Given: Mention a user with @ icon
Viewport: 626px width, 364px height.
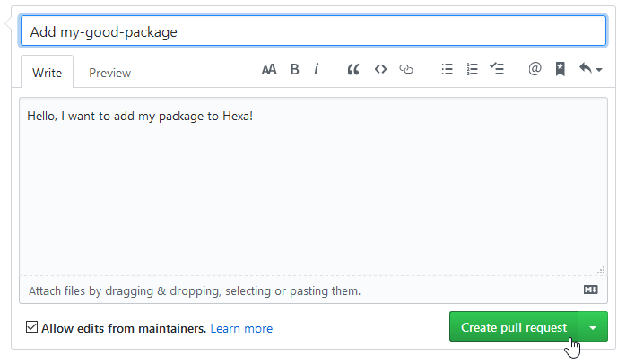Looking at the screenshot, I should 535,69.
